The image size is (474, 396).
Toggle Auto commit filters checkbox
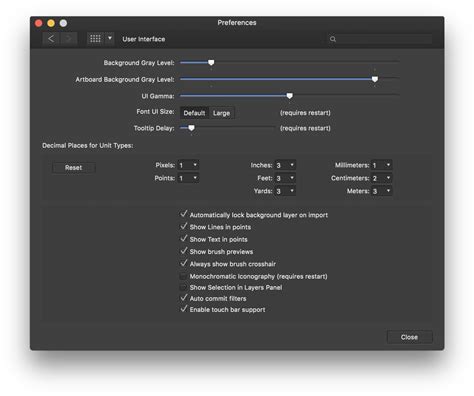point(183,298)
